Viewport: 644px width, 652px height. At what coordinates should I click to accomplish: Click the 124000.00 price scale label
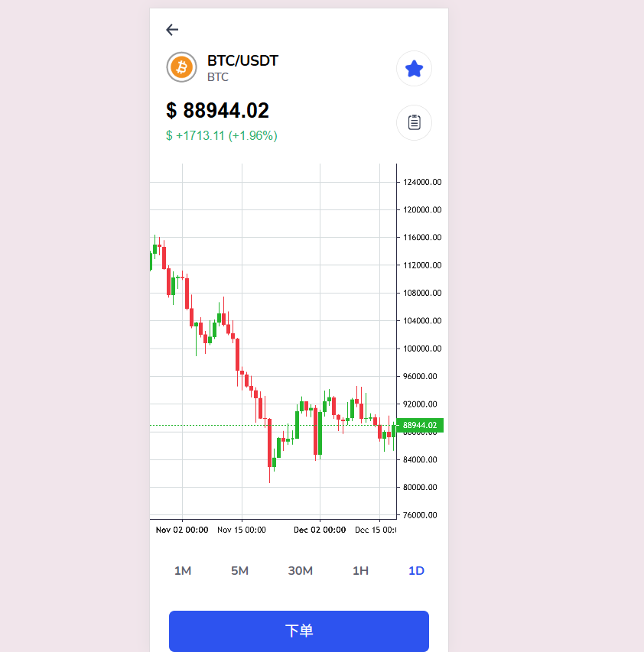pyautogui.click(x=422, y=182)
